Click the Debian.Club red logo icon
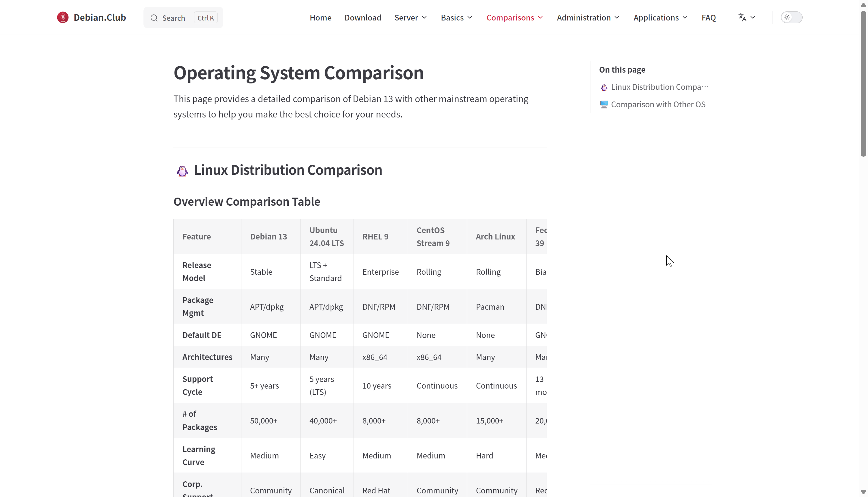868x497 pixels. click(62, 17)
